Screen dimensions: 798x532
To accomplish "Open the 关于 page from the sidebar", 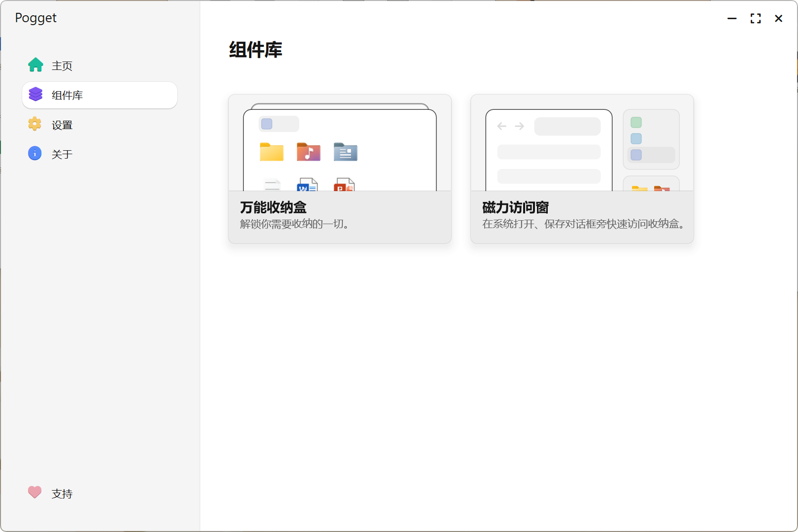I will [x=62, y=154].
